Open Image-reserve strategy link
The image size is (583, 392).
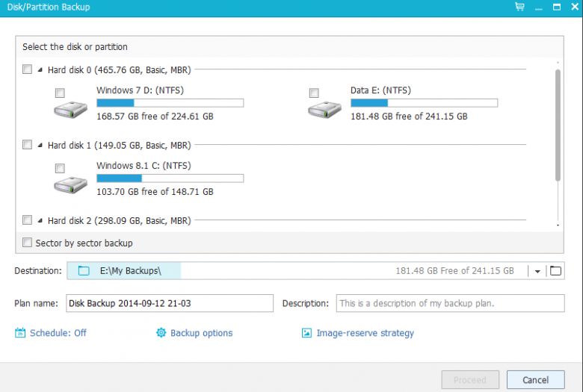365,333
